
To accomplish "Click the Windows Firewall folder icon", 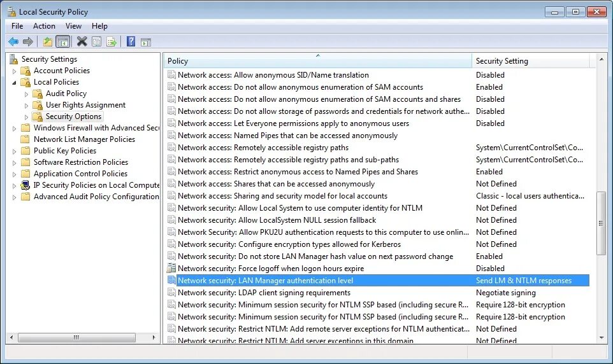I will coord(25,128).
